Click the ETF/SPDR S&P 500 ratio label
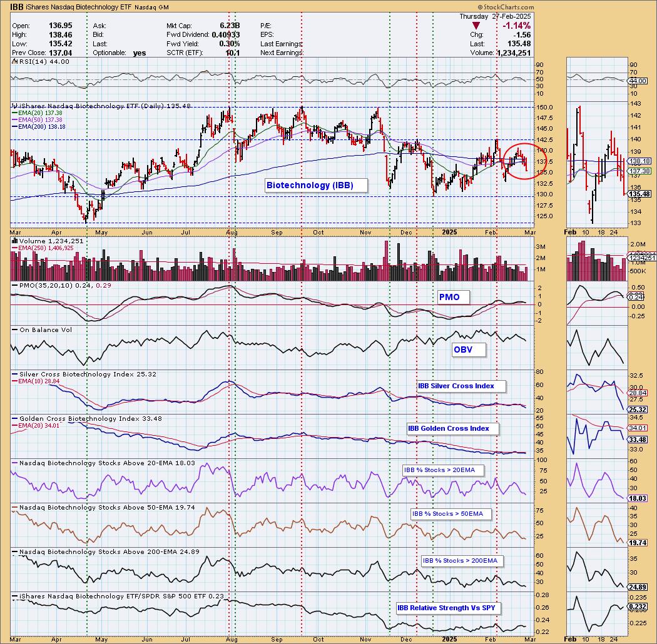This screenshot has height=644, width=657. coord(118,596)
